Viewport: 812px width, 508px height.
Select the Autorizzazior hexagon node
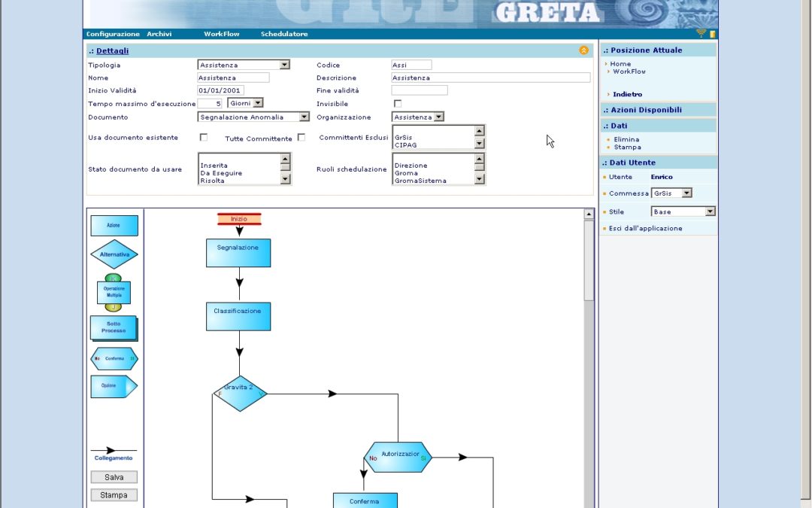click(x=398, y=458)
